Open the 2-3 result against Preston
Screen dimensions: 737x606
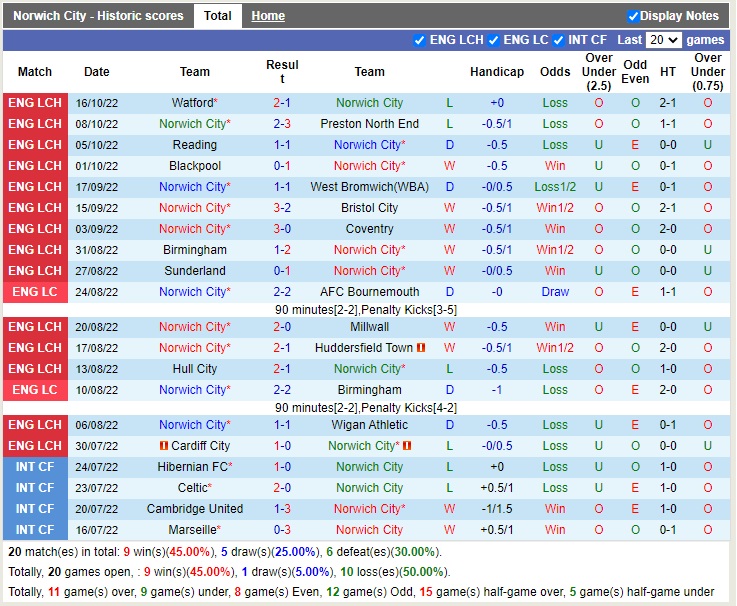click(x=282, y=124)
